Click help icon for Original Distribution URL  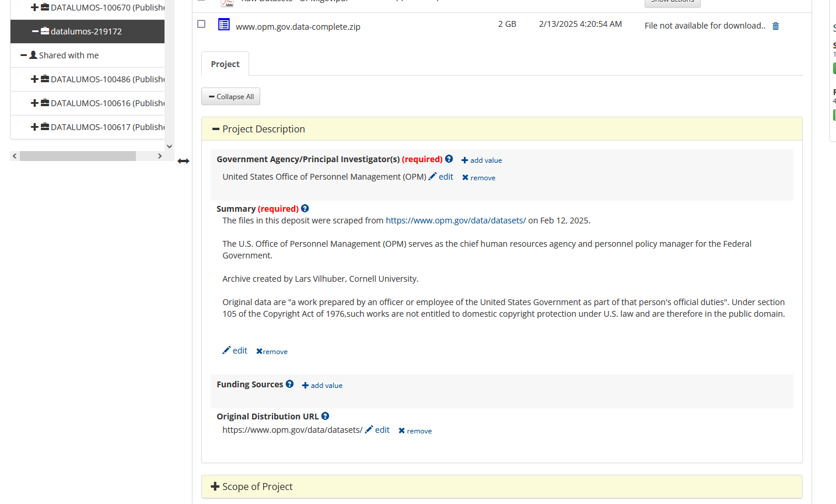325,416
